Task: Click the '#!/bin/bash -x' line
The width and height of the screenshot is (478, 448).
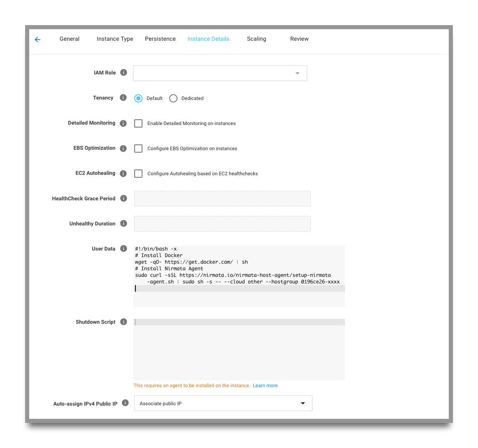Action: pos(156,249)
